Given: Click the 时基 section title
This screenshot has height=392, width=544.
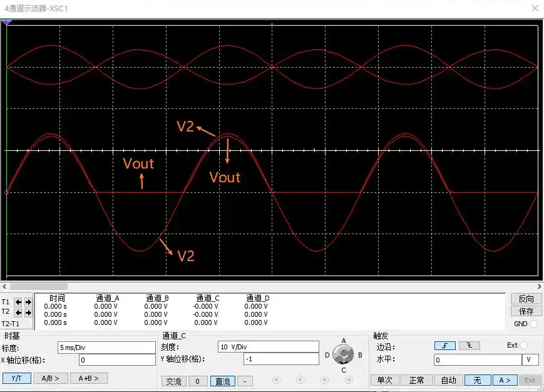Looking at the screenshot, I should pyautogui.click(x=12, y=336).
